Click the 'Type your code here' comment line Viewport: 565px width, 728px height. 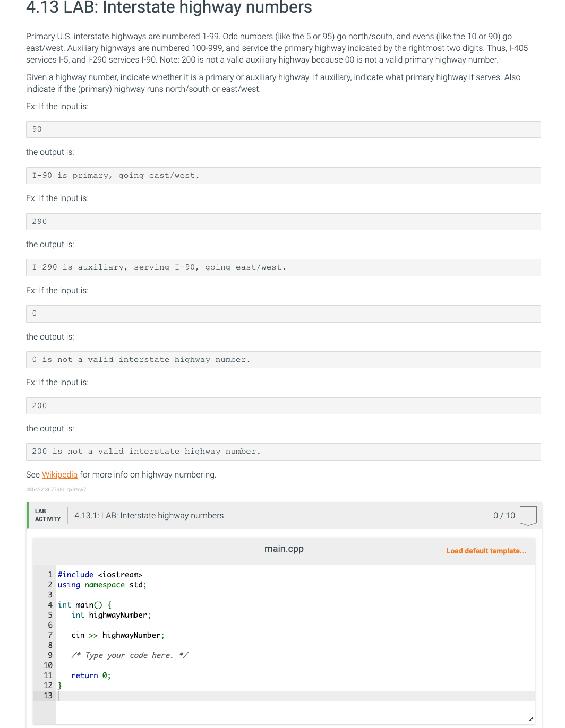click(130, 655)
